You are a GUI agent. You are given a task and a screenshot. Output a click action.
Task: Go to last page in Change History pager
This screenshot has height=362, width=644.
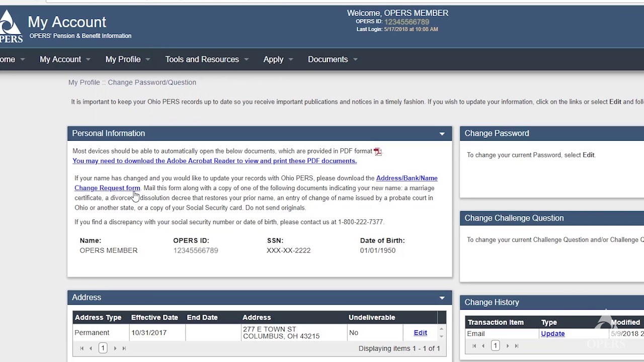[x=516, y=346]
